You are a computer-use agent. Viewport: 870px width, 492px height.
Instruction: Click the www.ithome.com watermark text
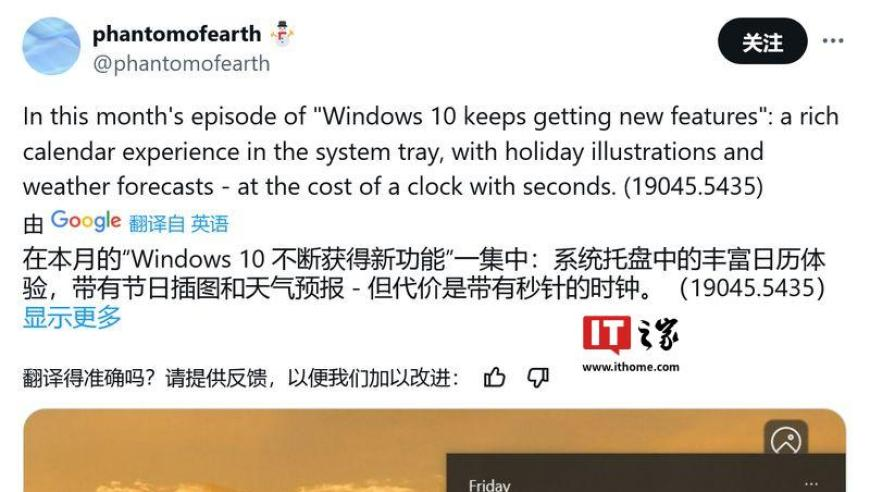[x=631, y=367]
